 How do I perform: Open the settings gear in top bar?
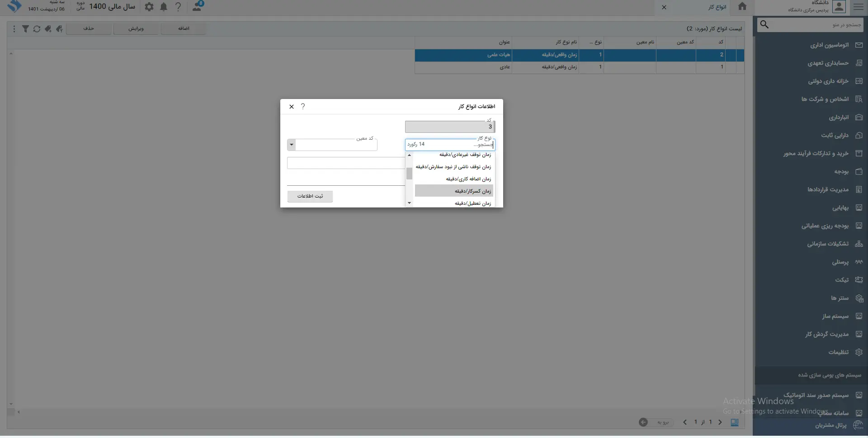pos(149,7)
